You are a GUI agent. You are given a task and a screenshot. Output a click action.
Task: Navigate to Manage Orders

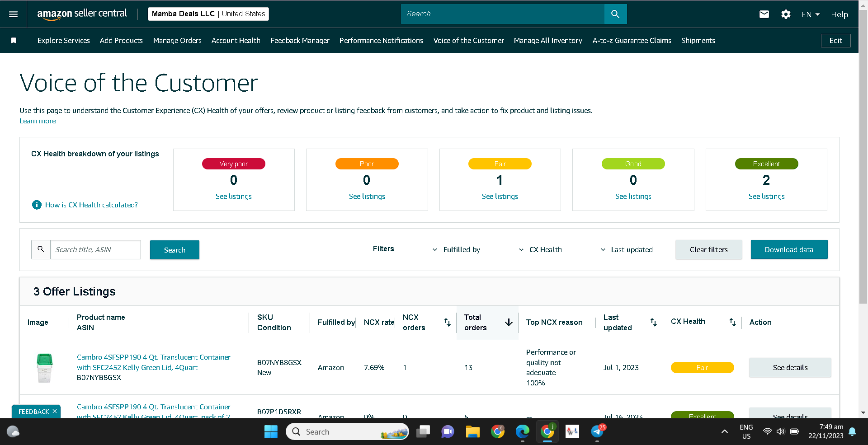click(x=177, y=41)
